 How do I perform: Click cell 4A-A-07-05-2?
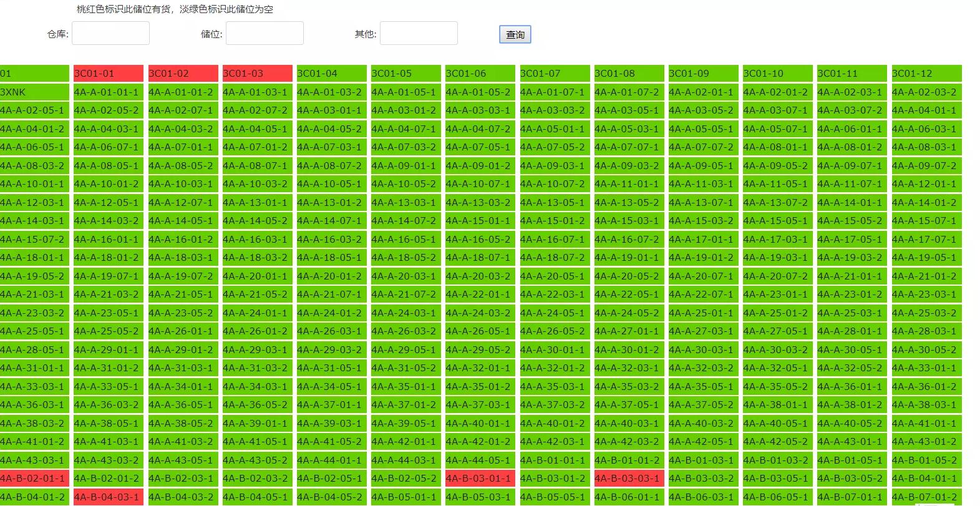click(555, 147)
